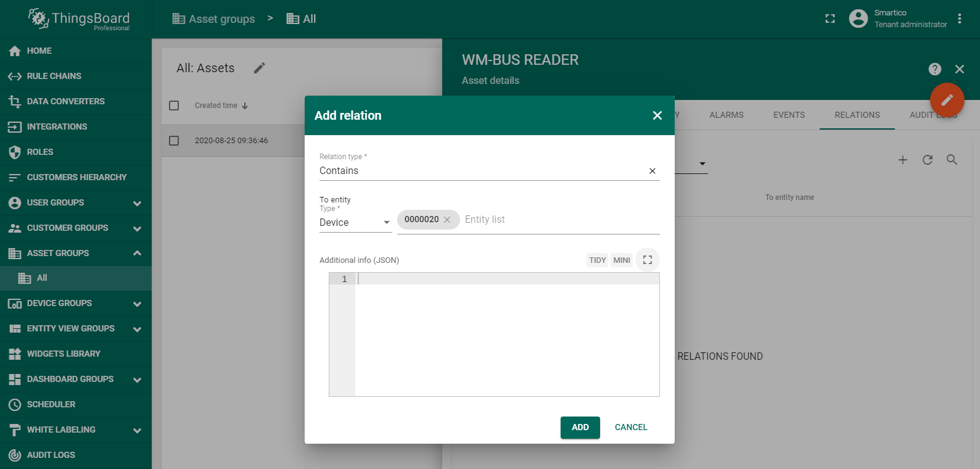980x469 pixels.
Task: Open help for asset details
Action: click(934, 69)
